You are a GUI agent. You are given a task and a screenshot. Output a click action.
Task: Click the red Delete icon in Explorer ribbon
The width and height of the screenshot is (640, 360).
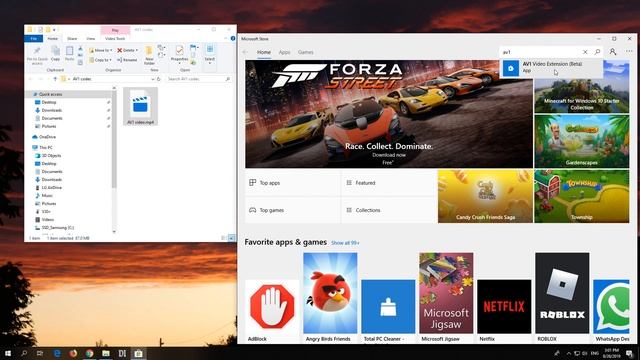pyautogui.click(x=120, y=50)
